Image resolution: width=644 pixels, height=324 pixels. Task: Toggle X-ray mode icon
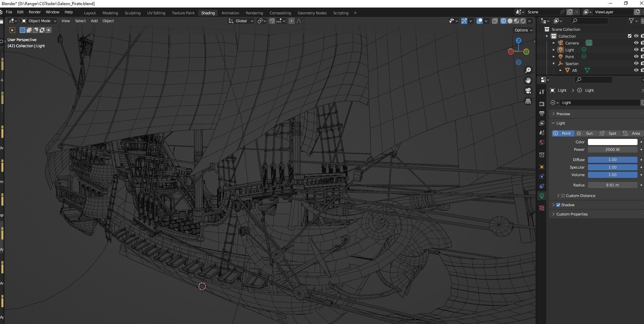[495, 21]
